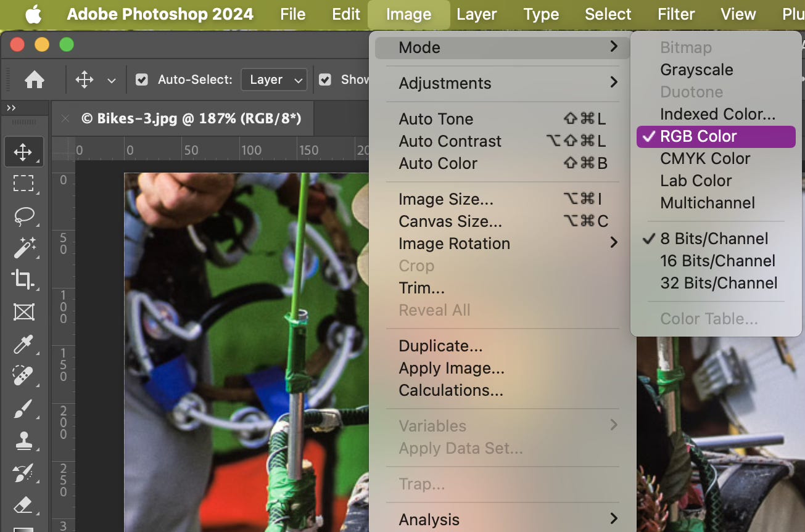Toggle the Show Transform Controls checkbox
This screenshot has width=805, height=532.
pyautogui.click(x=325, y=80)
